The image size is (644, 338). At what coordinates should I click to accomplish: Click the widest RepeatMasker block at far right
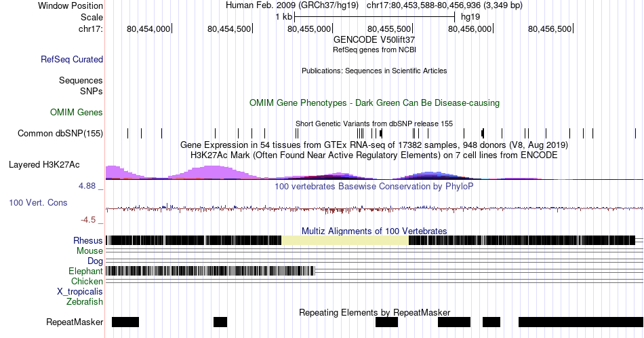pos(581,322)
